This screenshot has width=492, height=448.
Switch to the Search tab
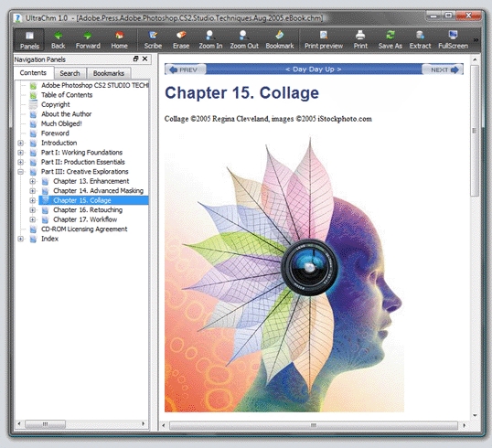pos(70,73)
